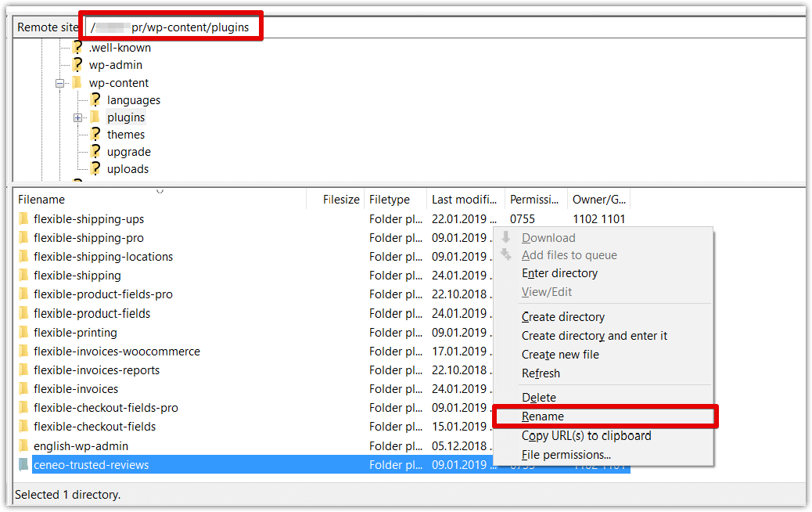Screen dimensions: 812x512
Task: Select the upgrade tree item
Action: 129,152
